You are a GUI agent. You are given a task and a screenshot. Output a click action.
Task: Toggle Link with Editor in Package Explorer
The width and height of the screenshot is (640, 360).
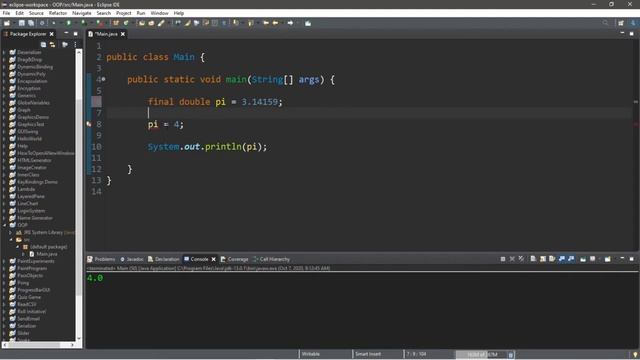pyautogui.click(x=52, y=44)
